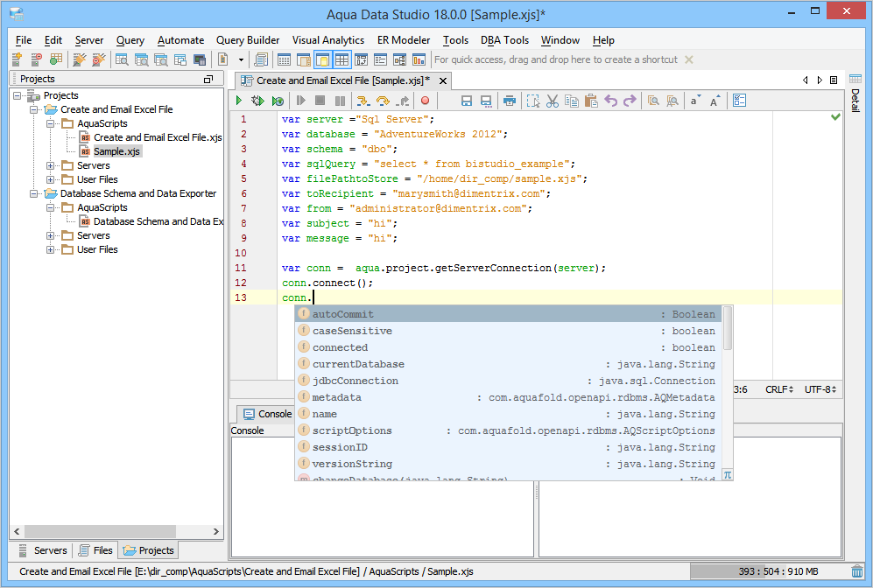Switch to the Servers bottom tab
The height and width of the screenshot is (588, 873).
(x=43, y=550)
